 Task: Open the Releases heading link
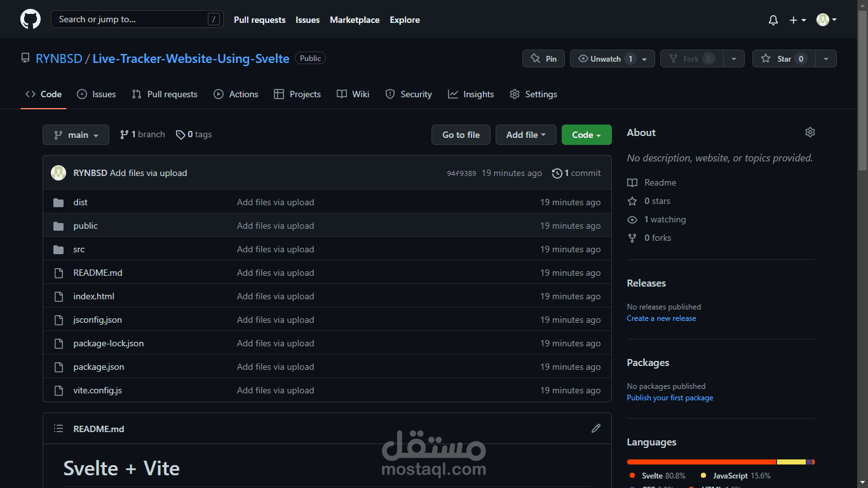(x=646, y=283)
